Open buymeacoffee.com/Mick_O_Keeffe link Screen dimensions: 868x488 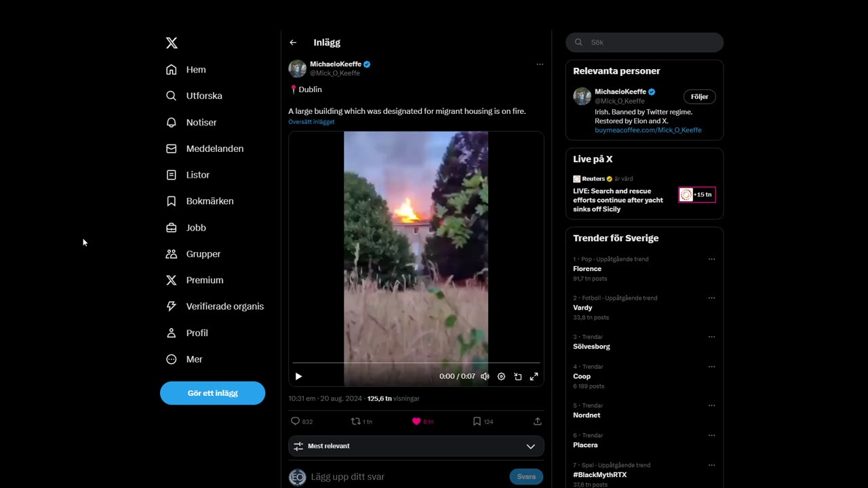[x=648, y=130]
